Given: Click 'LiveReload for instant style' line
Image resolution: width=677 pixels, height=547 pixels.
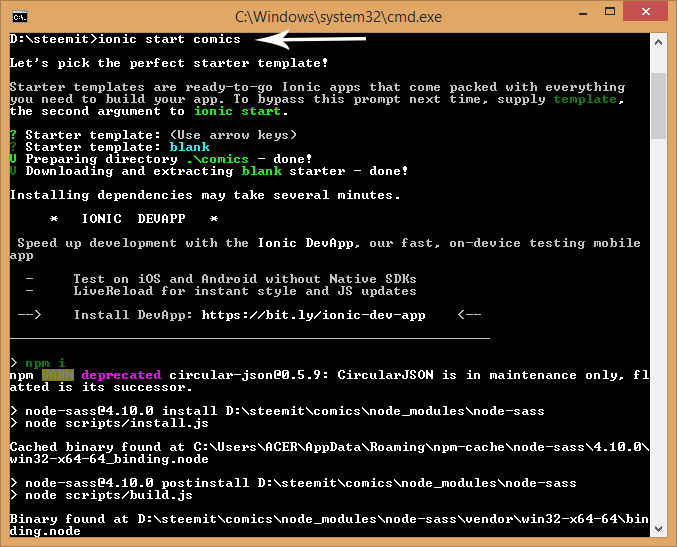Looking at the screenshot, I should pyautogui.click(x=244, y=291).
